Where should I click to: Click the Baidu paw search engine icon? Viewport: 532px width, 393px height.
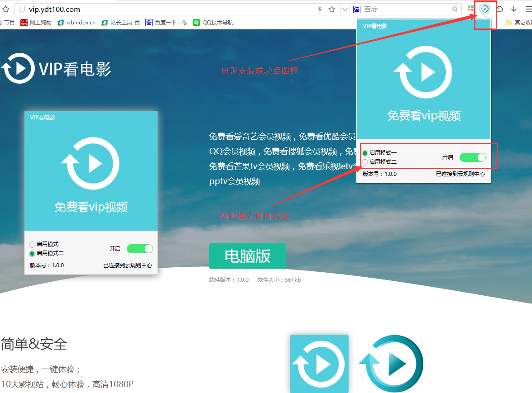(357, 9)
